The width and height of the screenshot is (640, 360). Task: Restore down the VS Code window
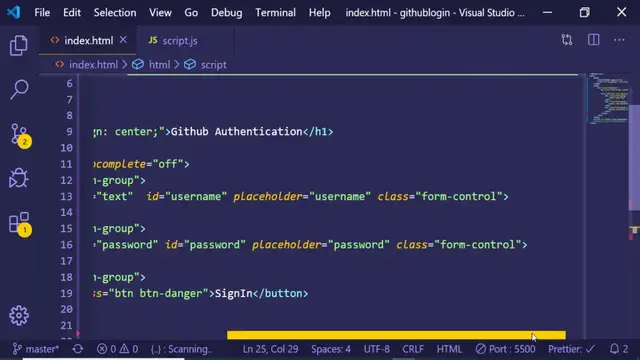[584, 12]
